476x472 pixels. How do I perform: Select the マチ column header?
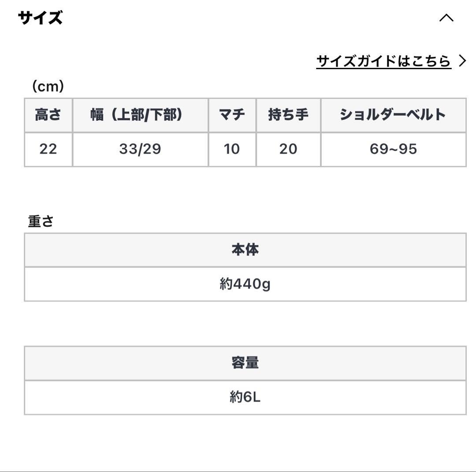232,114
